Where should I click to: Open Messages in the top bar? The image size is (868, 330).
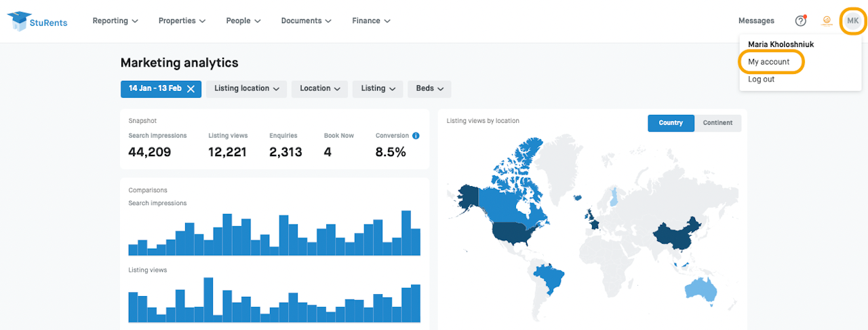tap(756, 21)
